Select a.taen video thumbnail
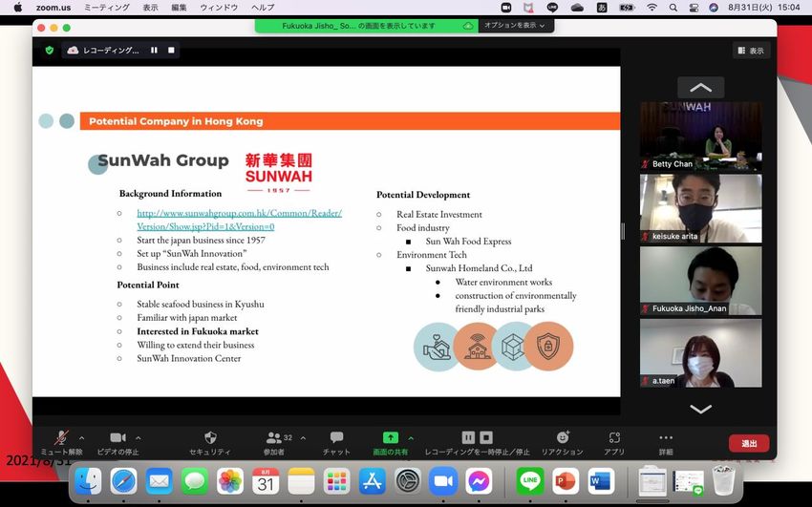812x507 pixels. (x=700, y=353)
